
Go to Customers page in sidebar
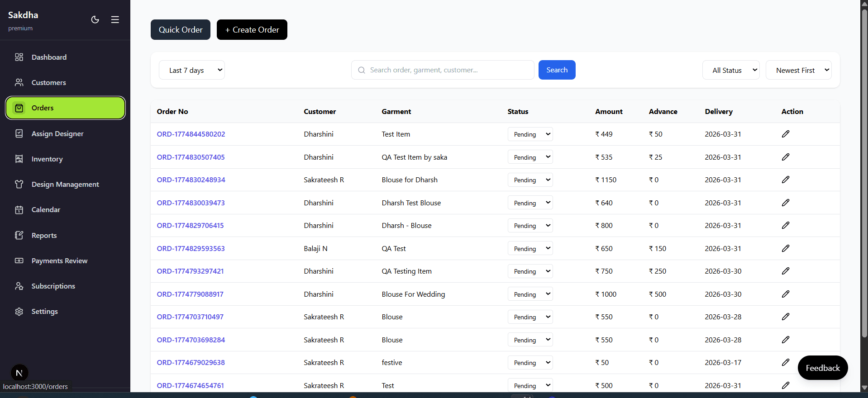click(x=65, y=82)
